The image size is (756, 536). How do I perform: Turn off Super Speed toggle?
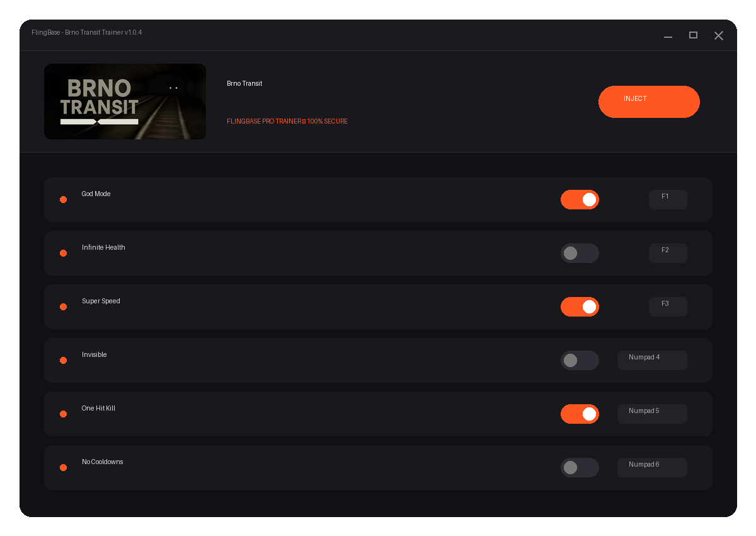tap(580, 306)
